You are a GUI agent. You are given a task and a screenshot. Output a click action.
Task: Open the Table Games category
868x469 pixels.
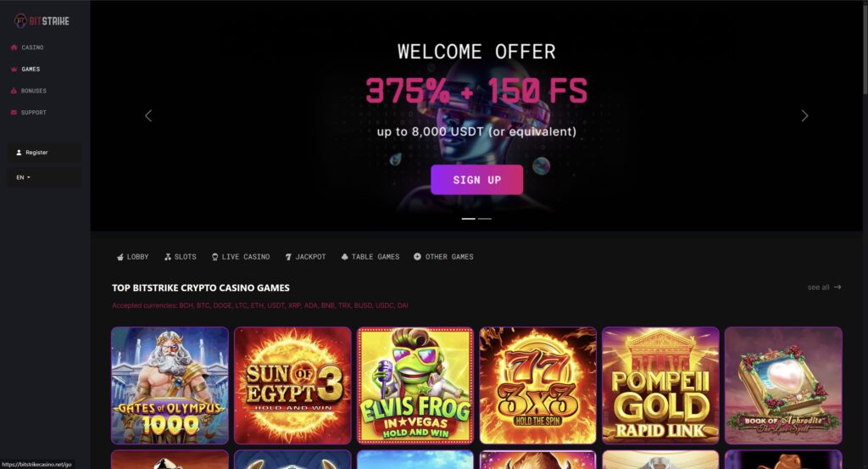[x=370, y=257]
